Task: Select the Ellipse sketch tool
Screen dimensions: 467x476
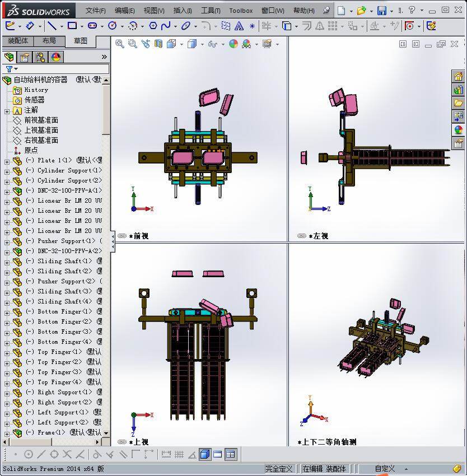Action: coord(185,26)
